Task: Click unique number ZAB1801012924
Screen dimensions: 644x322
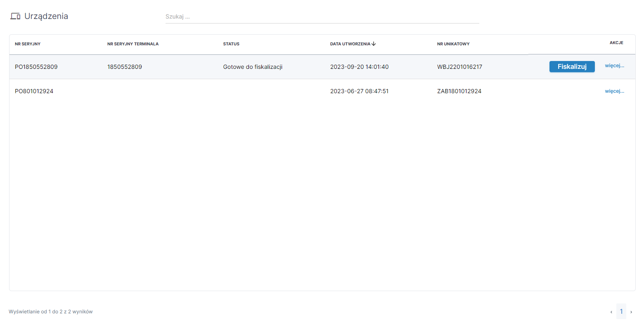Action: coord(459,91)
